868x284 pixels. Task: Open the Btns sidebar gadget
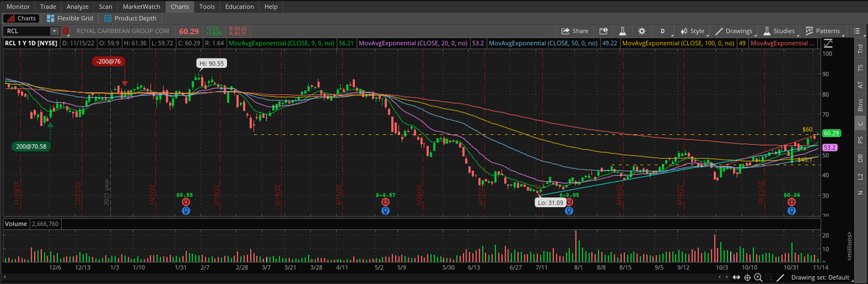(x=860, y=105)
